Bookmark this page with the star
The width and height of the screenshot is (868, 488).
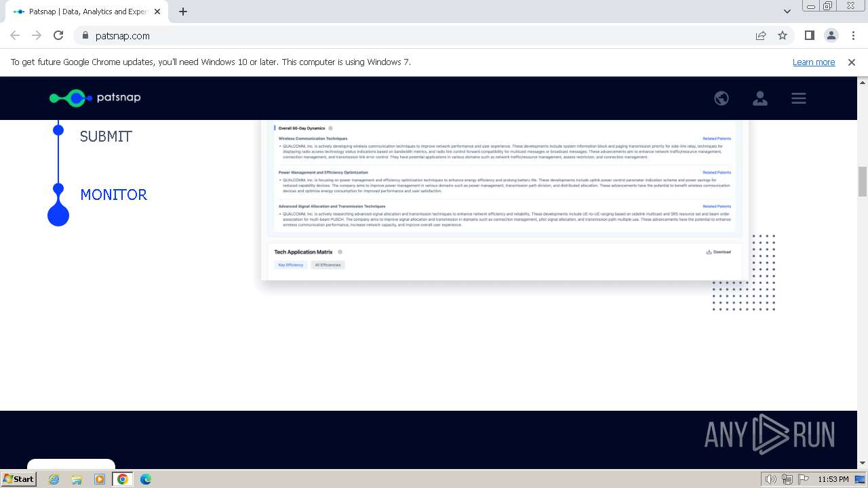(783, 35)
